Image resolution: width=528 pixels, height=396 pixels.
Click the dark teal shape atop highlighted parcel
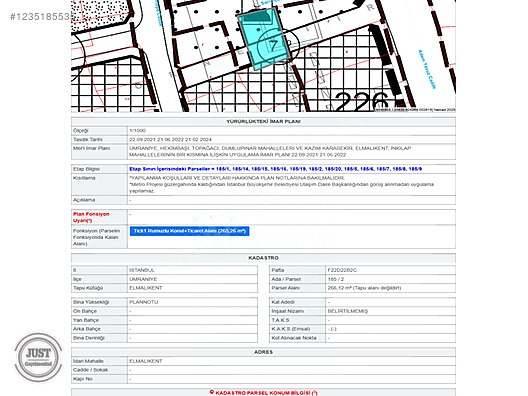click(257, 17)
